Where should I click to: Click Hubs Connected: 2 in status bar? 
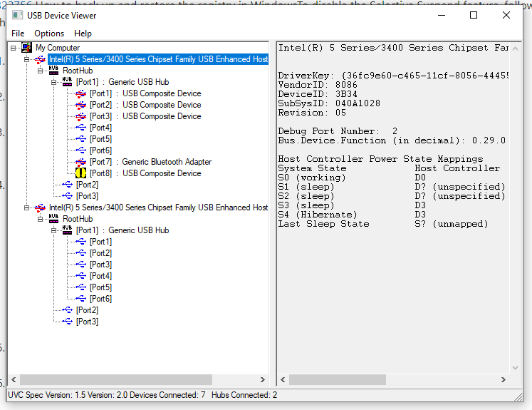(244, 395)
